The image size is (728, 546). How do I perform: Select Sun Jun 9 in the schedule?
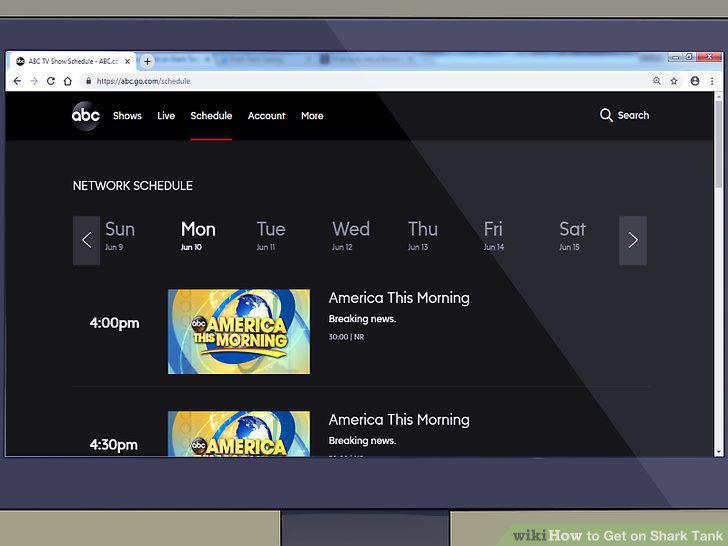pos(120,235)
